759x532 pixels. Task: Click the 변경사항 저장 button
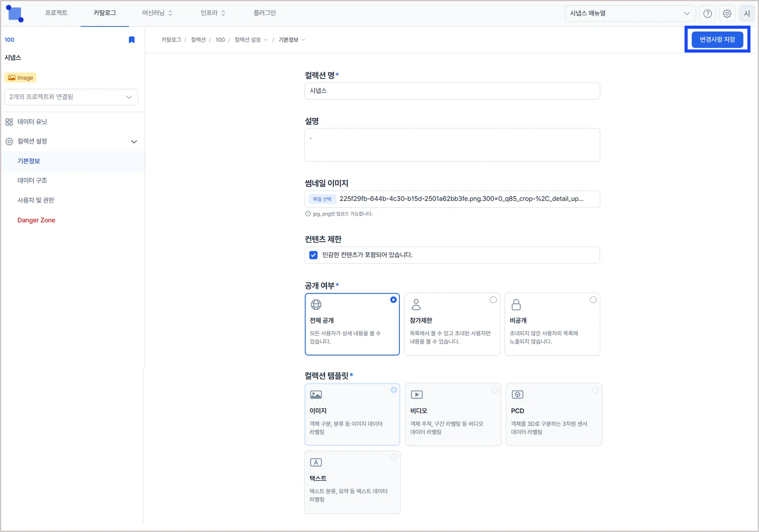coord(717,40)
